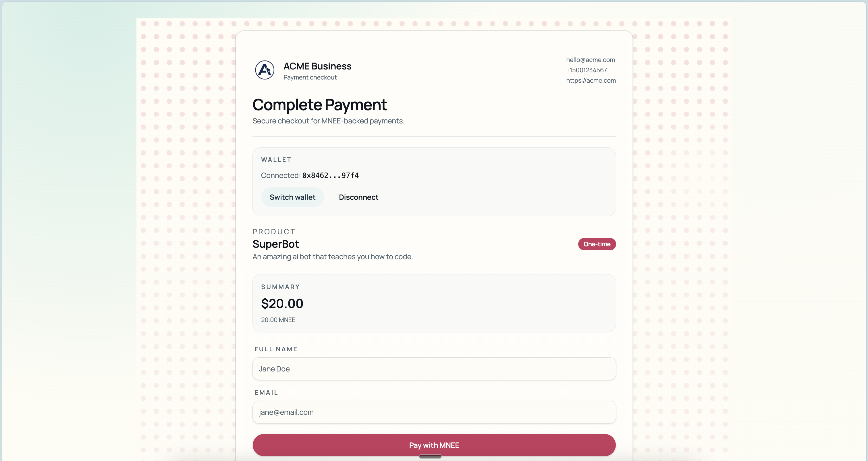This screenshot has height=461, width=868.
Task: Click the $20.00 summary amount
Action: 282,303
